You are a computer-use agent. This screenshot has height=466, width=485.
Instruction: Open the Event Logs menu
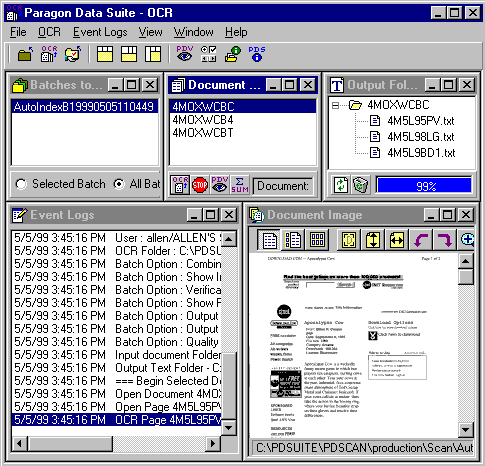coord(100,32)
